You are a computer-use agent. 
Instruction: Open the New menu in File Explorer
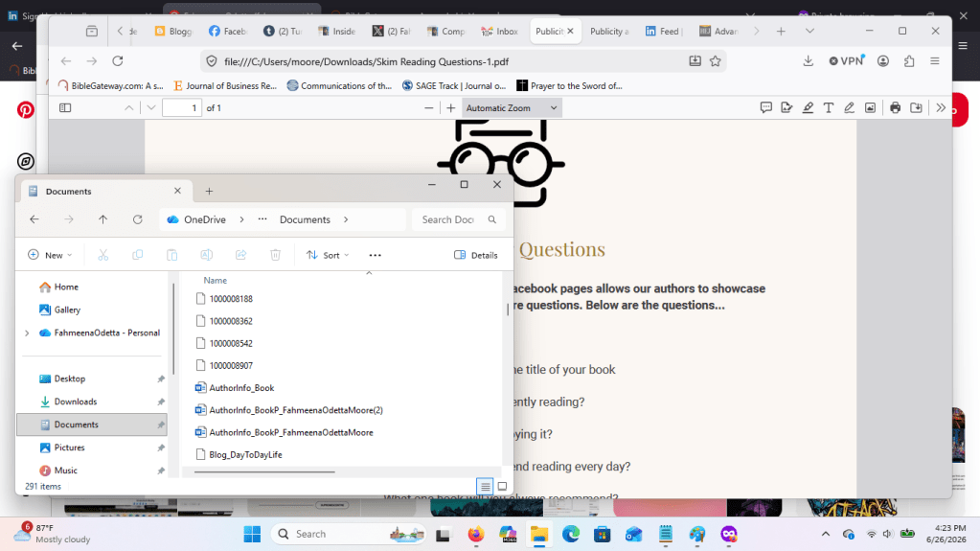tap(50, 255)
